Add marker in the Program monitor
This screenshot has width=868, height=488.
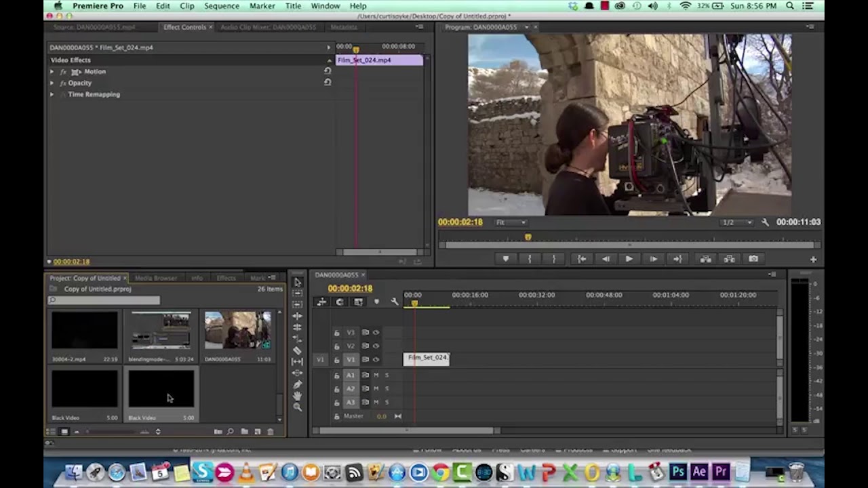[505, 259]
